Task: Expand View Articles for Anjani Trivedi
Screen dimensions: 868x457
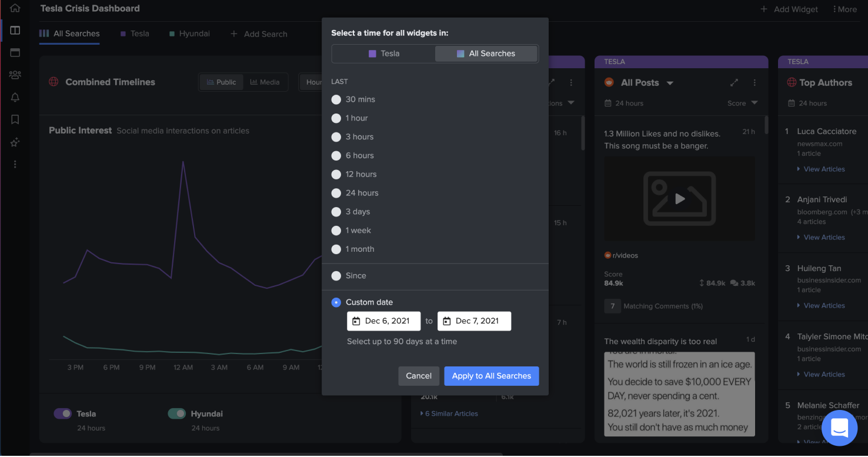Action: click(x=821, y=237)
